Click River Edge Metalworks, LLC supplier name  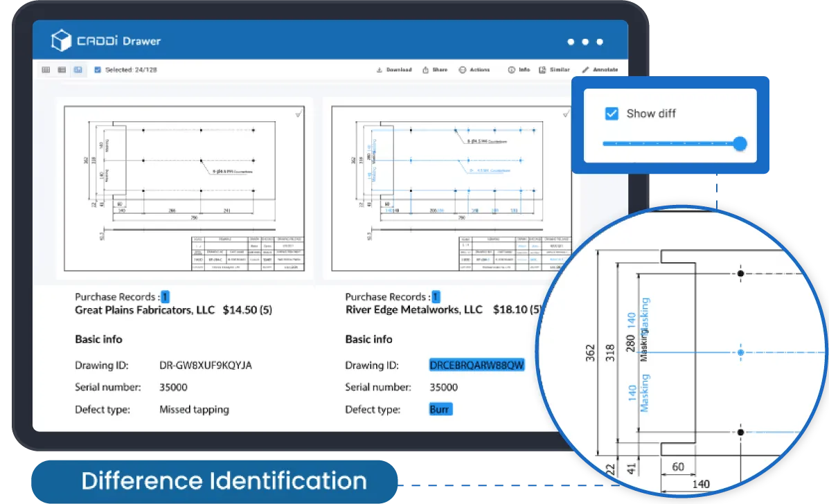pyautogui.click(x=414, y=309)
